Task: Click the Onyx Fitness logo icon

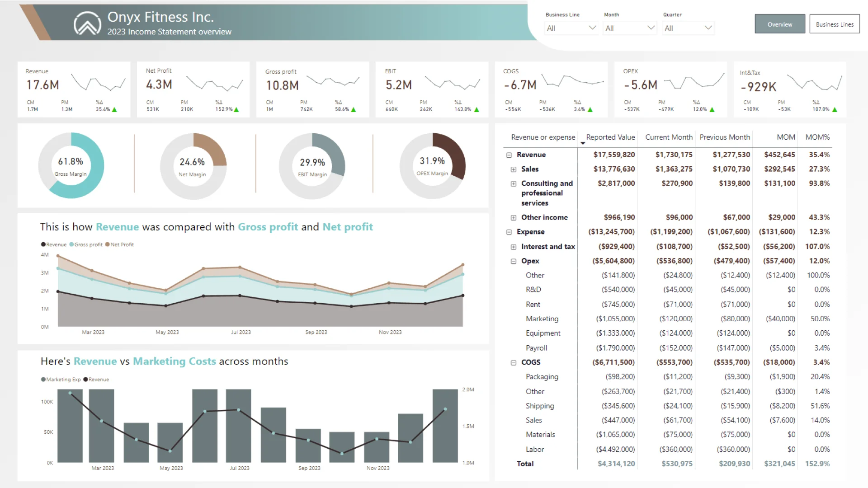Action: 87,23
